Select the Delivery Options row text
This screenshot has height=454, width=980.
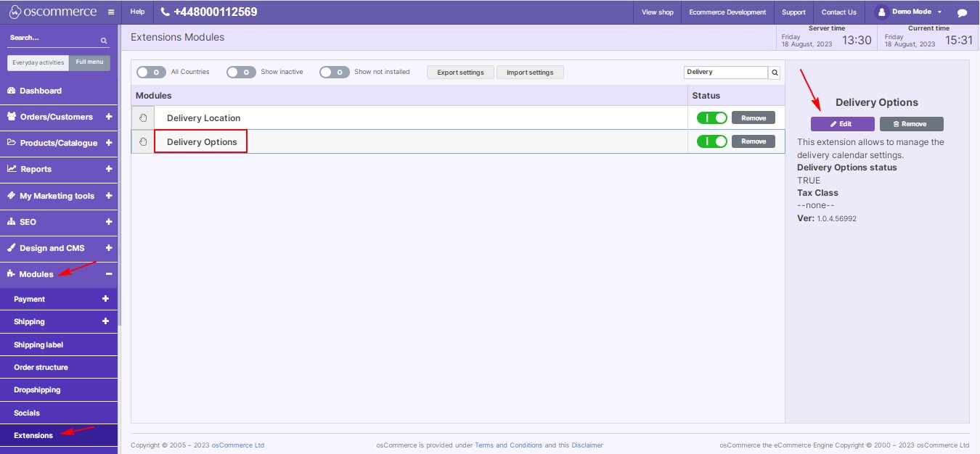point(202,142)
